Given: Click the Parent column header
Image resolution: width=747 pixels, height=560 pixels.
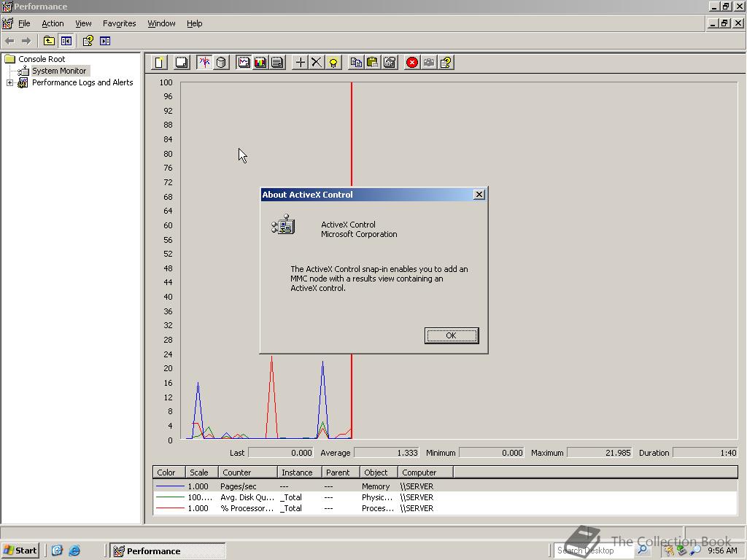Looking at the screenshot, I should tap(340, 472).
